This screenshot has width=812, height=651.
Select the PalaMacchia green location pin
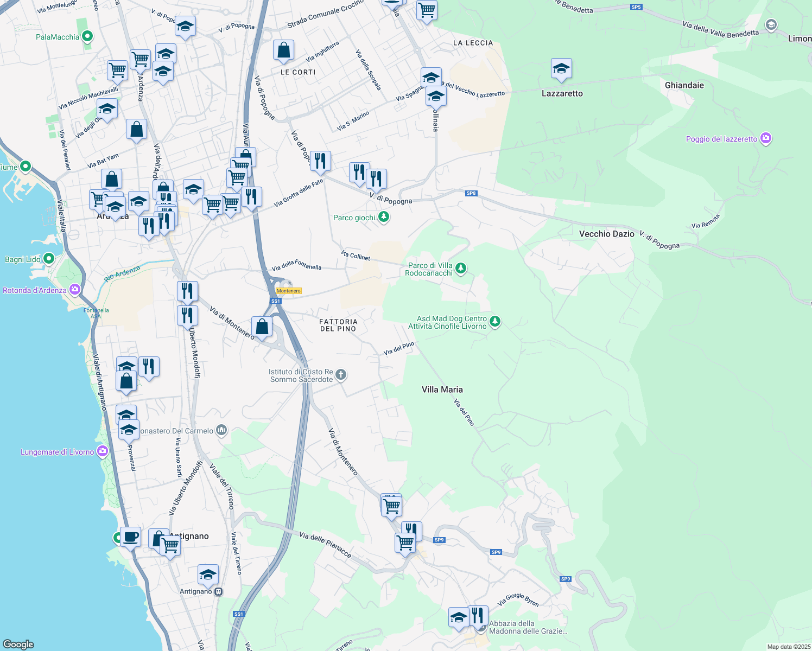coord(87,37)
